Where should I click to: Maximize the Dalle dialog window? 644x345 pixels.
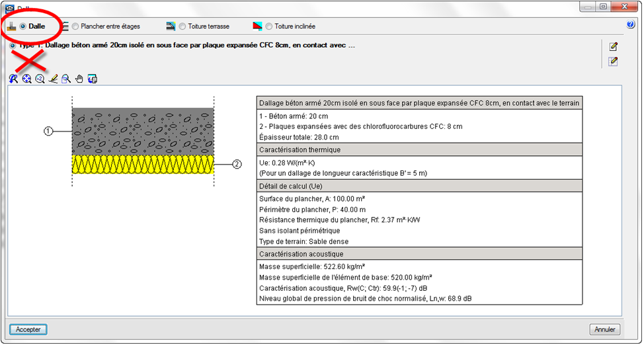[x=604, y=7]
